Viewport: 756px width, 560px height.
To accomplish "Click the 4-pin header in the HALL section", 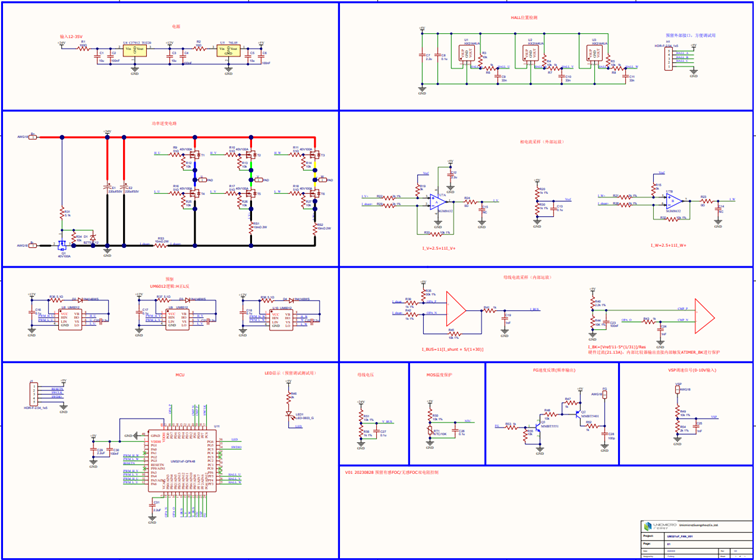I will [671, 58].
